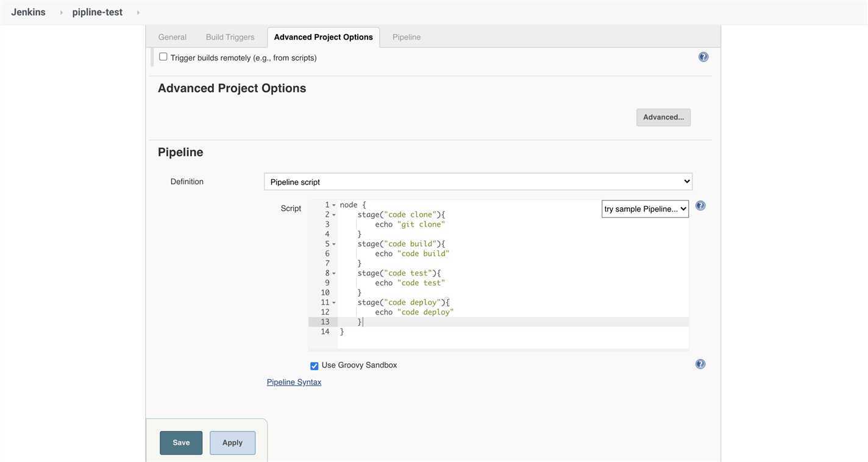868x462 pixels.
Task: Collapse code fold at line 1
Action: (x=334, y=205)
